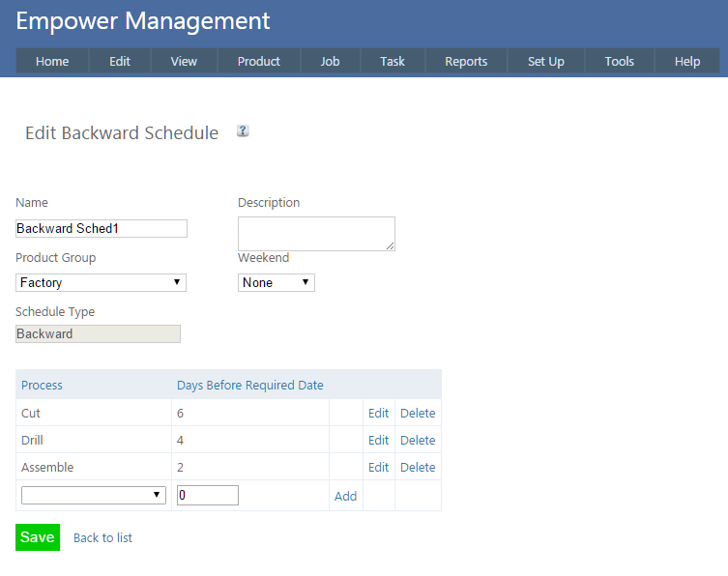Delete the Assemble process row

click(x=418, y=467)
